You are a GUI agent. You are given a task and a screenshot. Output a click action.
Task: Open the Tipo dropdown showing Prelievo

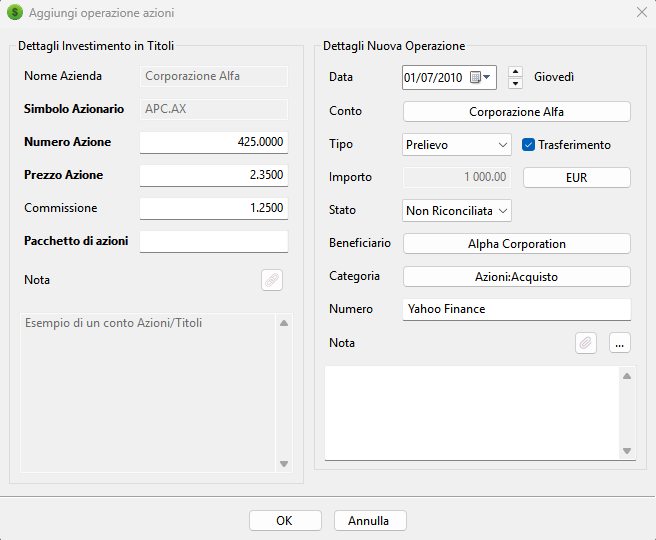point(457,145)
